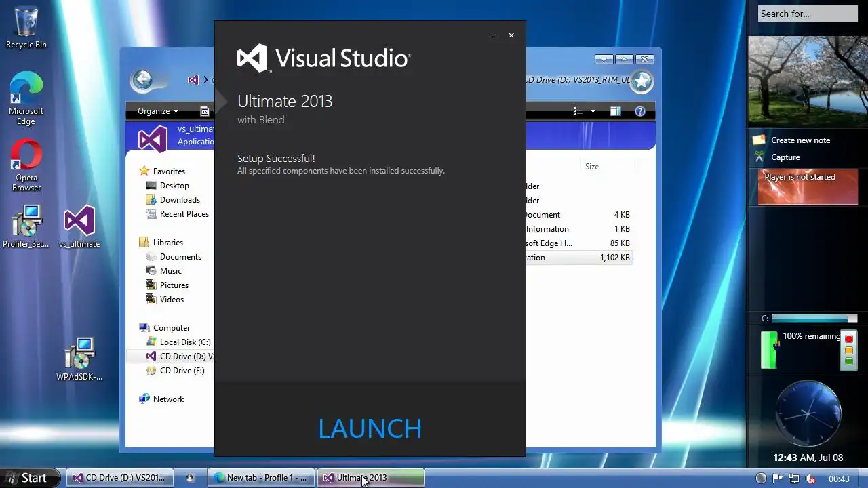868x488 pixels.
Task: Click the traffic light gadget
Action: 848,350
